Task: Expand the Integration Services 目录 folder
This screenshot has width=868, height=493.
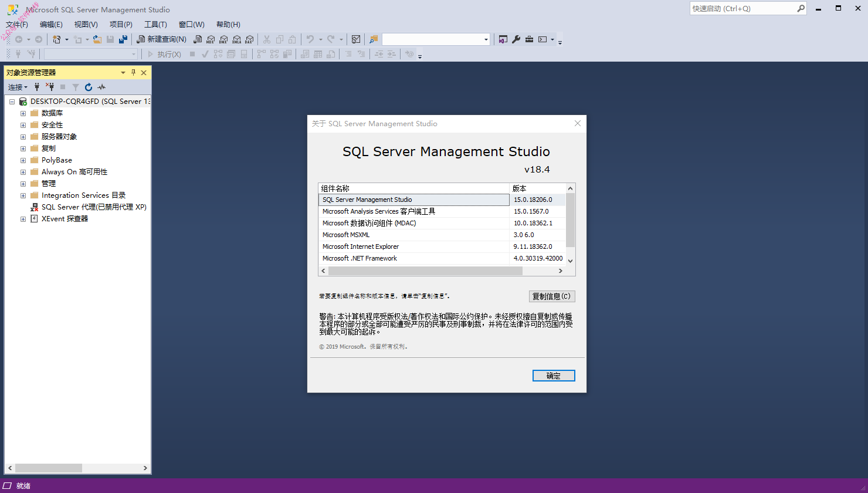Action: 23,195
